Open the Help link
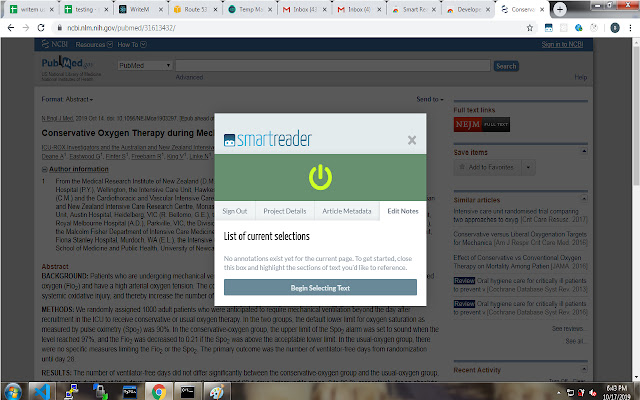 (x=581, y=77)
